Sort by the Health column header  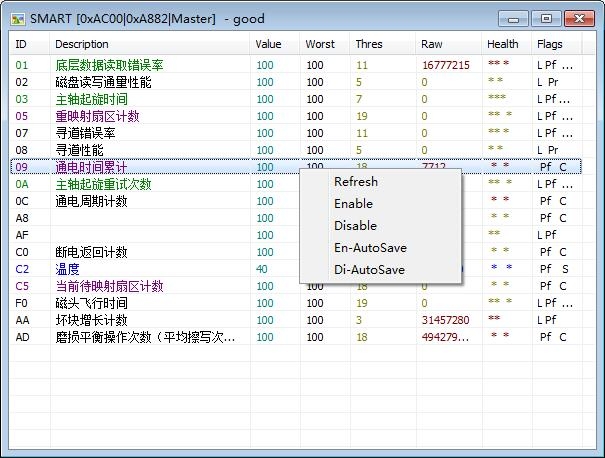tap(507, 44)
